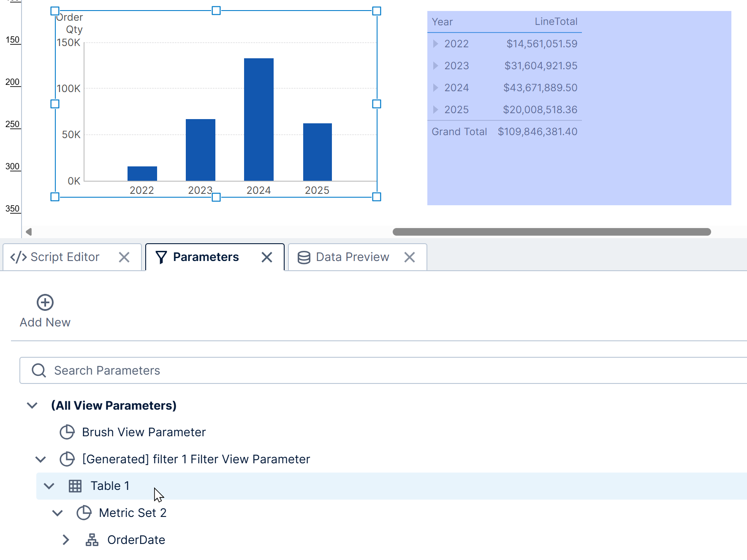The width and height of the screenshot is (747, 560).
Task: Expand the 2023 row in the table
Action: pos(435,66)
